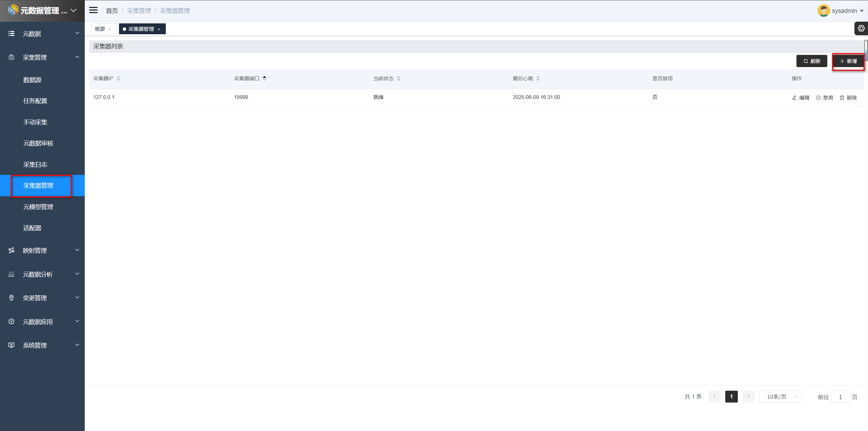
Task: Open the settings gear on right edge
Action: [861, 28]
